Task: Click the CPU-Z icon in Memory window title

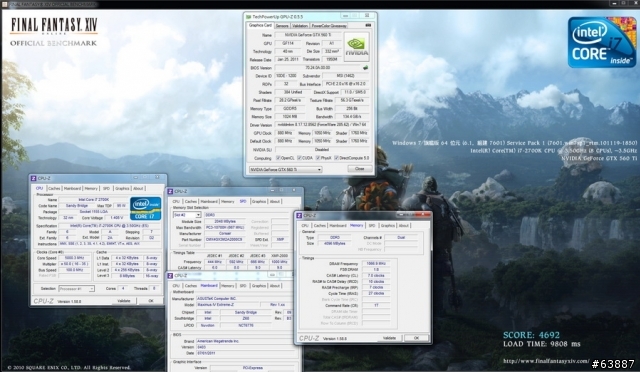Action: pos(299,215)
